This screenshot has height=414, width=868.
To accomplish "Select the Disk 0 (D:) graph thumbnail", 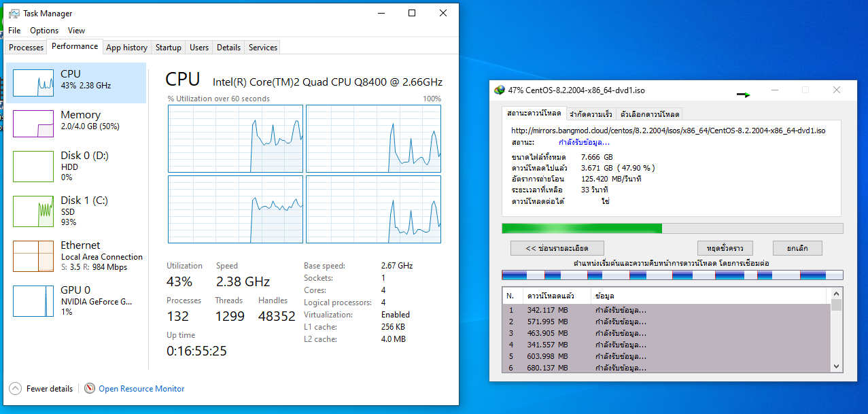I will point(33,165).
